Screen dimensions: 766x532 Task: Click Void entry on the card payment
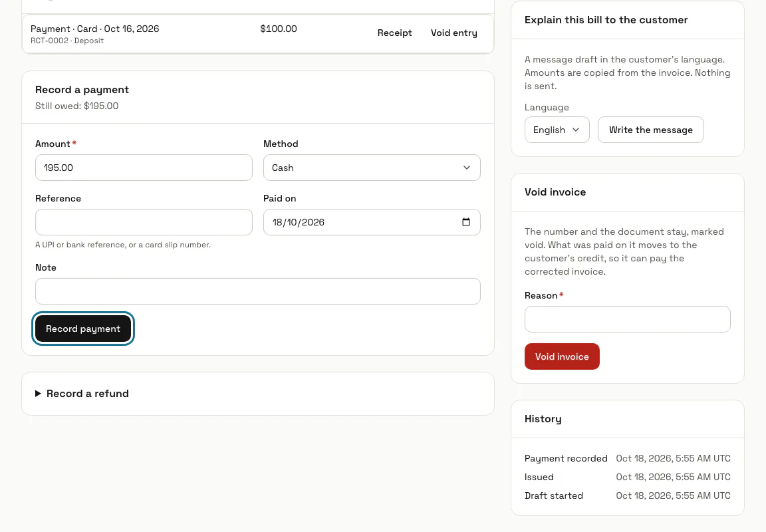click(454, 33)
